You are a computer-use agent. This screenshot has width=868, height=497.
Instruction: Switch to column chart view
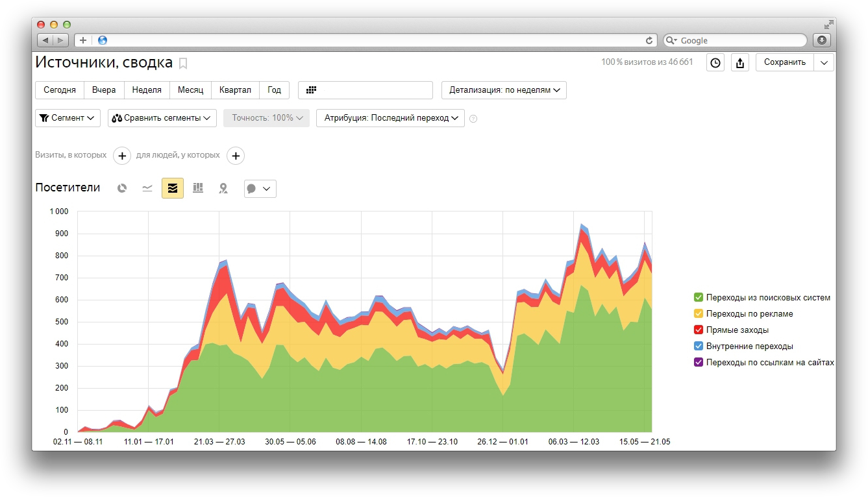point(198,188)
